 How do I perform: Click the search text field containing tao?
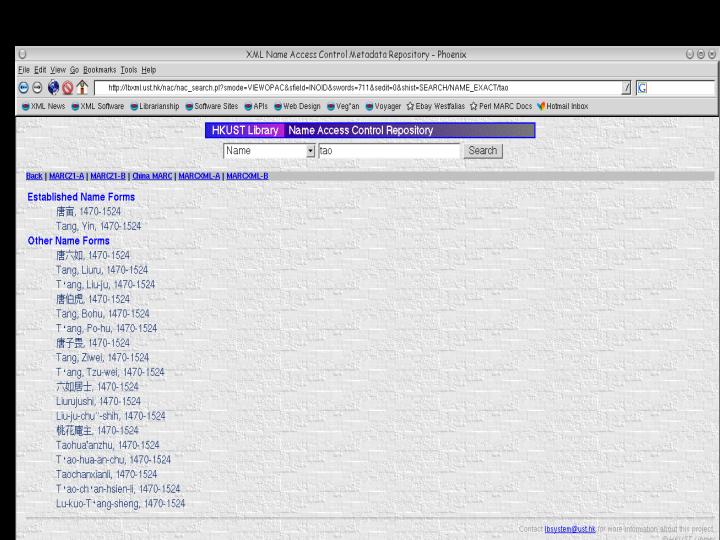point(388,151)
